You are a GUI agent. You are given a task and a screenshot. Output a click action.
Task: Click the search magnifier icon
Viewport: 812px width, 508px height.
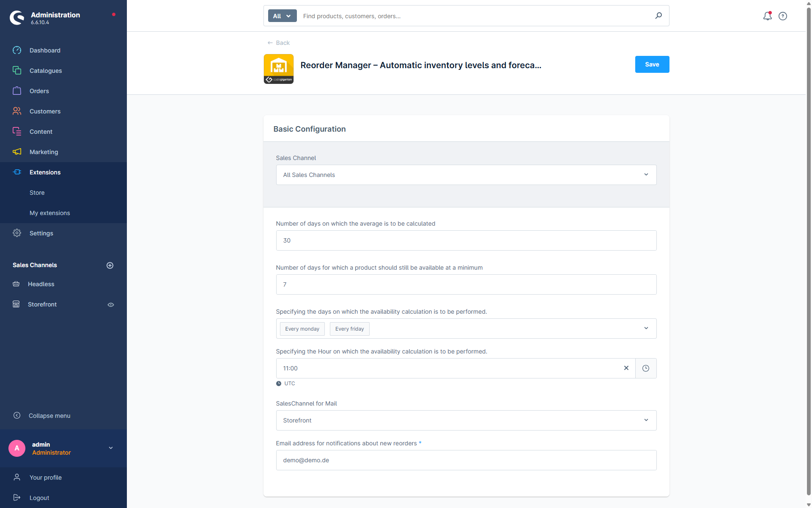coord(658,16)
